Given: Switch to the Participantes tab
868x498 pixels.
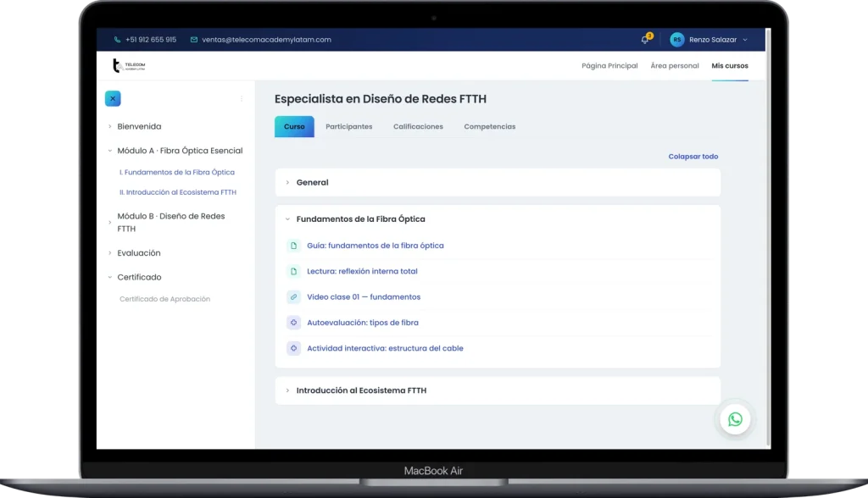Looking at the screenshot, I should [x=348, y=127].
